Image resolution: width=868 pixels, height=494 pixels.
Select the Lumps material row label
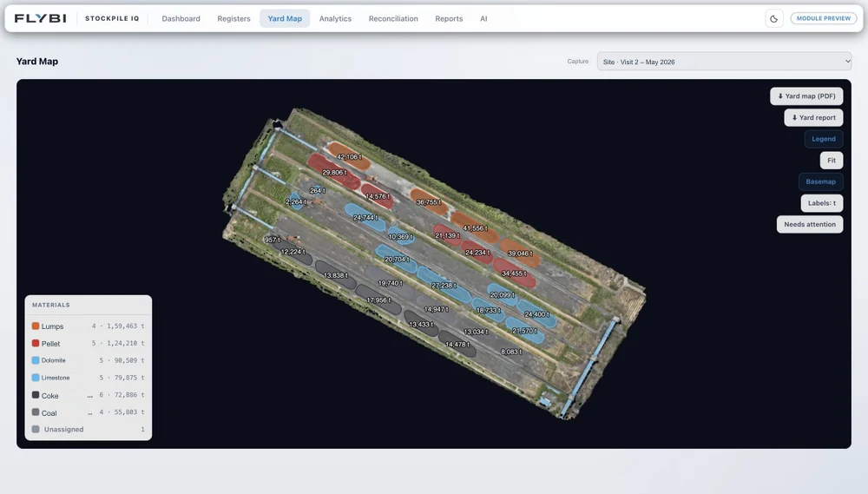53,326
